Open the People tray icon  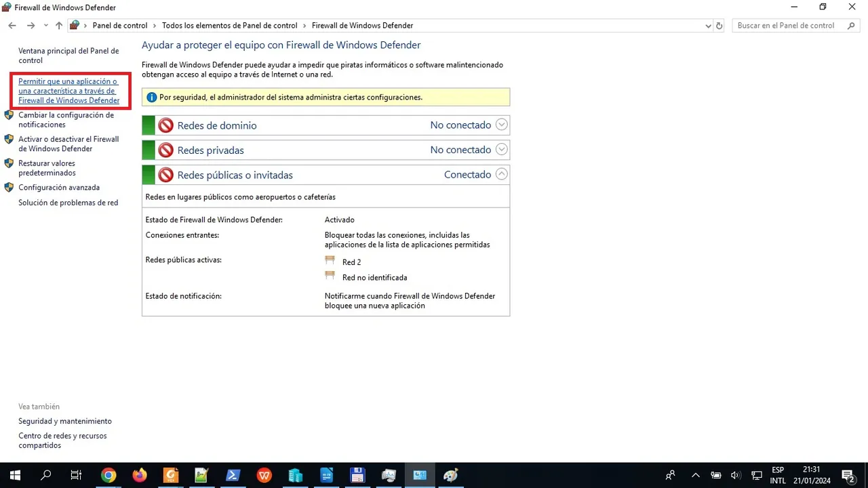pos(671,475)
